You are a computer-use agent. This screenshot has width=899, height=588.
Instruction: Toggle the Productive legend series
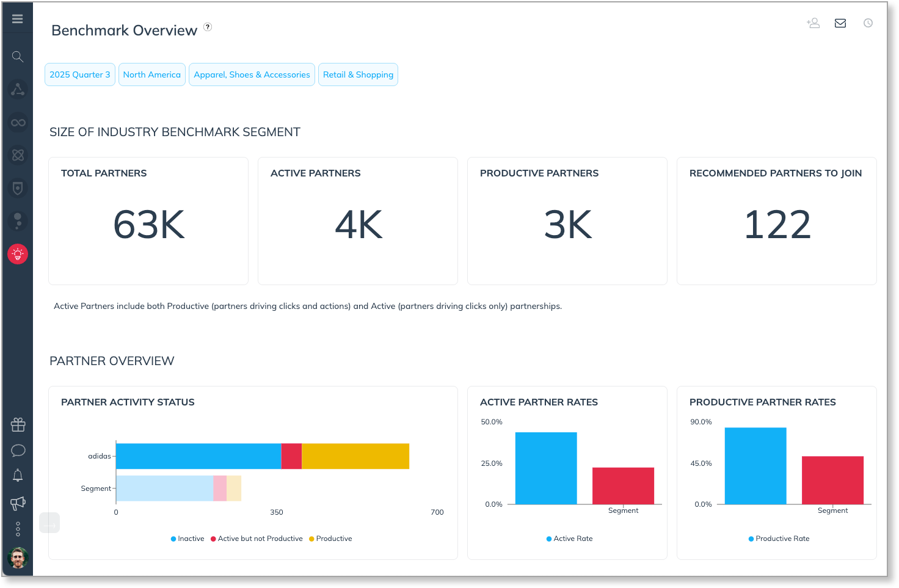pos(330,539)
